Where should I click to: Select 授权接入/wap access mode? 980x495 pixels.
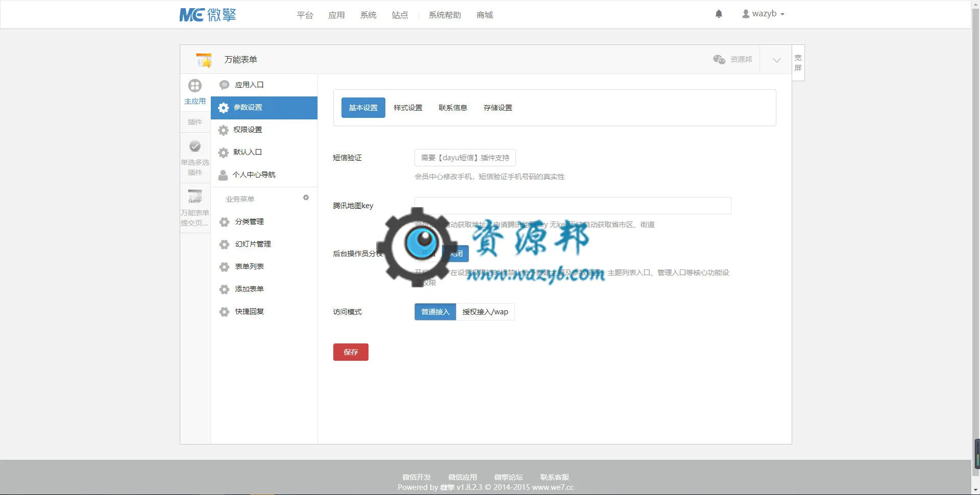click(485, 312)
